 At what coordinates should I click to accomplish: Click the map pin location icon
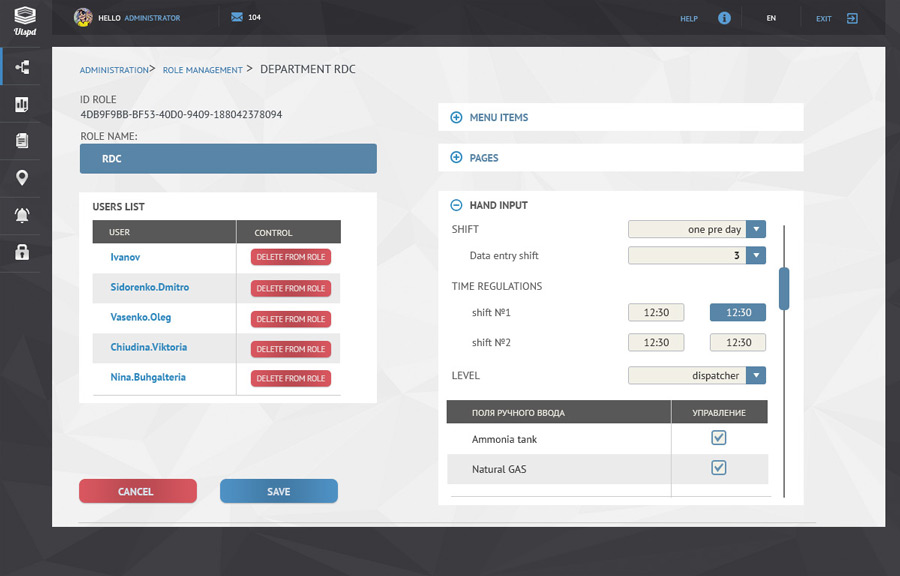[22, 178]
